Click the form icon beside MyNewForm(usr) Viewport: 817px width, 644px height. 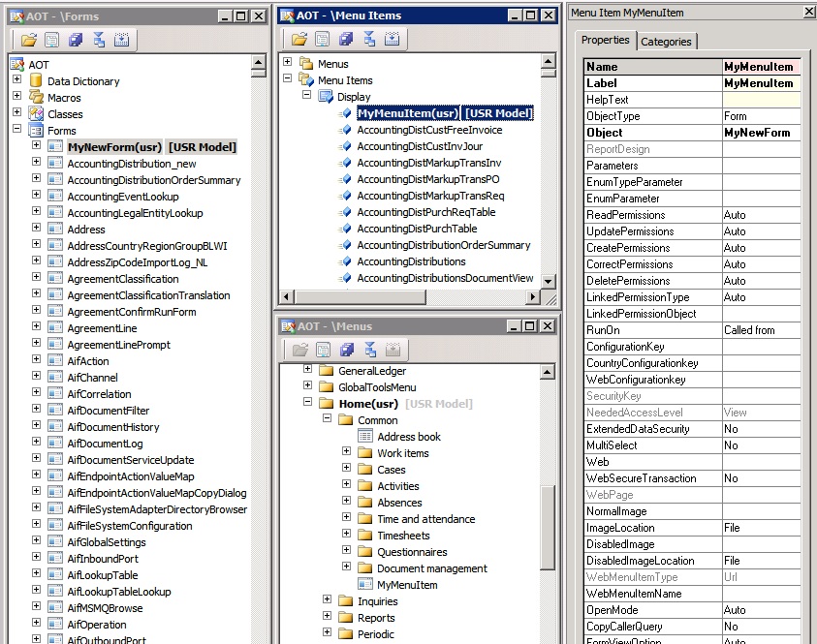pos(55,146)
